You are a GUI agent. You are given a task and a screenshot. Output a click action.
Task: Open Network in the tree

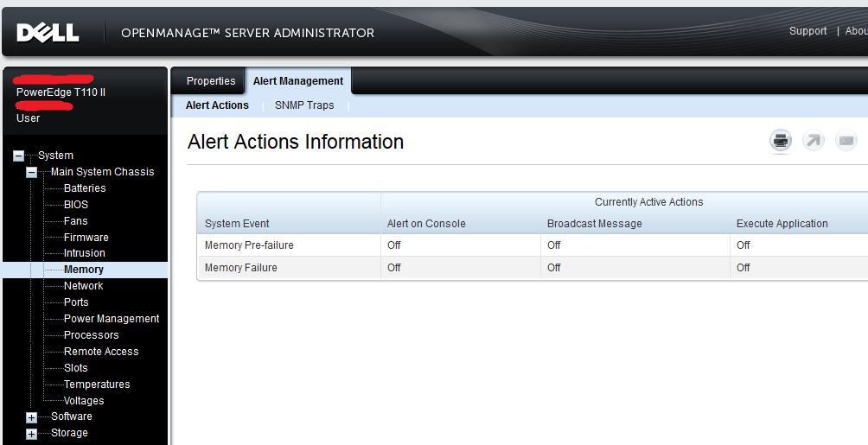[84, 286]
